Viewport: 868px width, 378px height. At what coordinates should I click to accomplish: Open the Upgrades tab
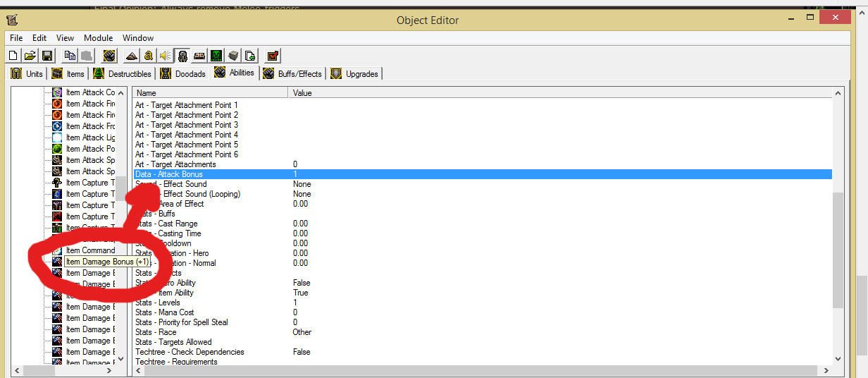click(355, 73)
